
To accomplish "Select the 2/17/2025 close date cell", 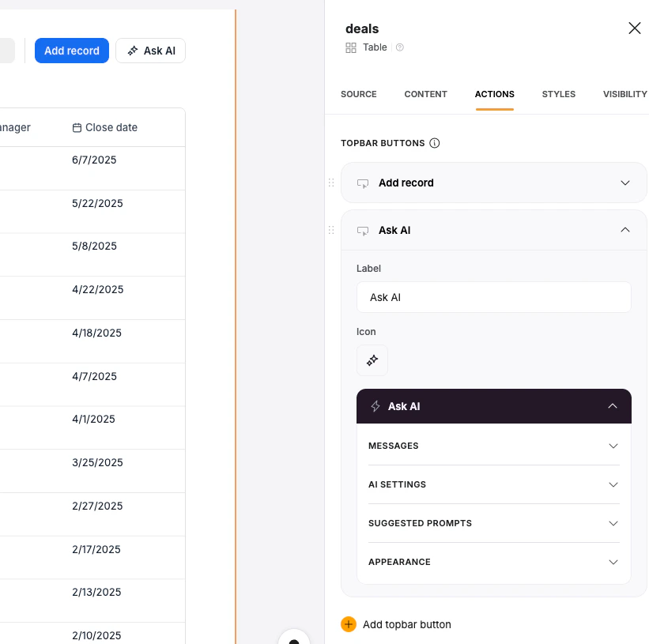I will click(x=96, y=549).
